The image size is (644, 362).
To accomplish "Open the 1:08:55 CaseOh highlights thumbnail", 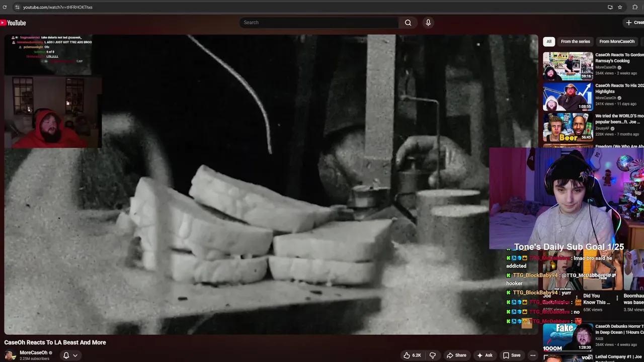I will 568,97.
